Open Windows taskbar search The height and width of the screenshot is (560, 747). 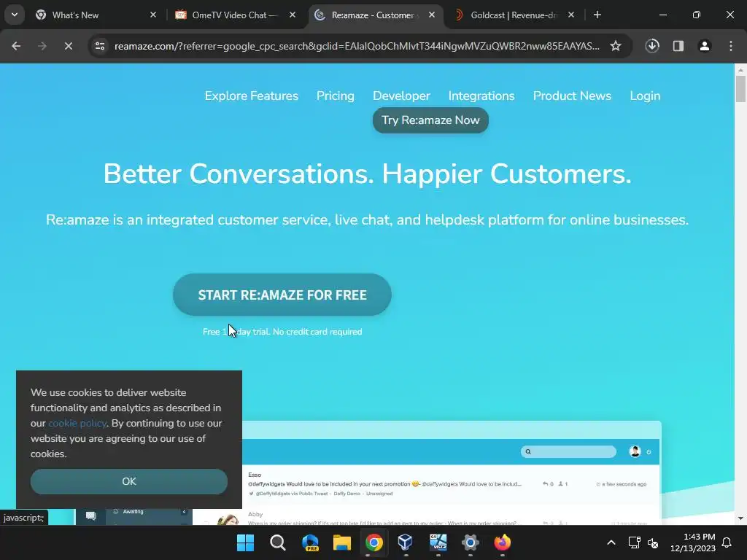pos(278,542)
